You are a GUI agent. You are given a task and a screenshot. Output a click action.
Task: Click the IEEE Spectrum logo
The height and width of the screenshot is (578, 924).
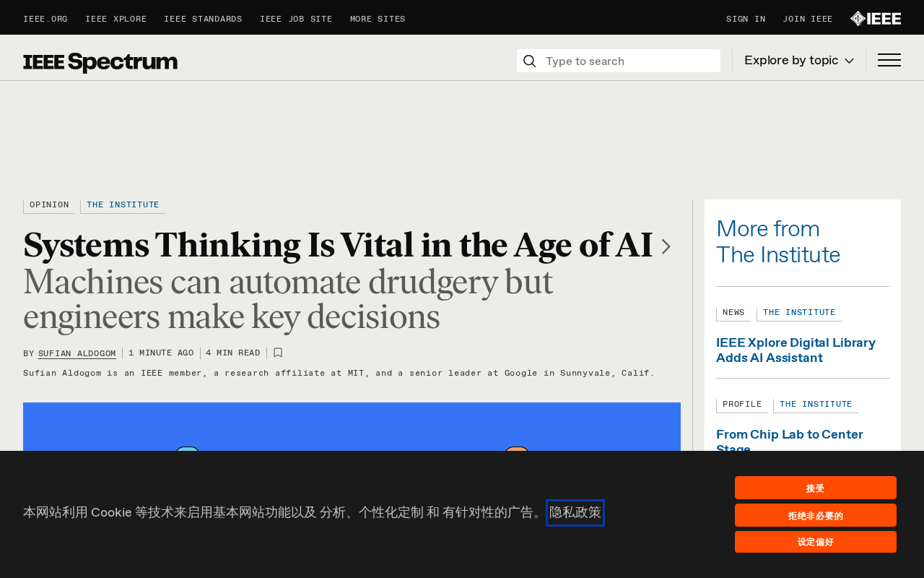pos(100,62)
